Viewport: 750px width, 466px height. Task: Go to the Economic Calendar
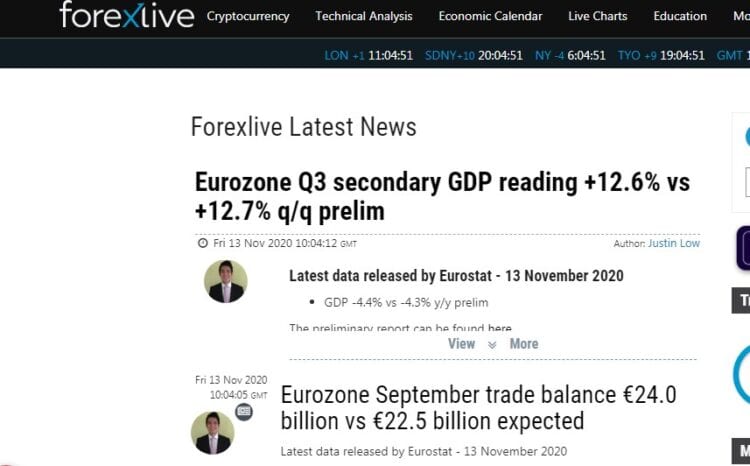490,16
